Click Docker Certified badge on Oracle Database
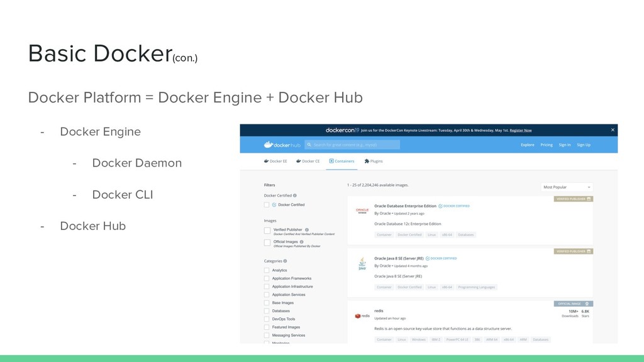The height and width of the screenshot is (362, 644). point(454,206)
